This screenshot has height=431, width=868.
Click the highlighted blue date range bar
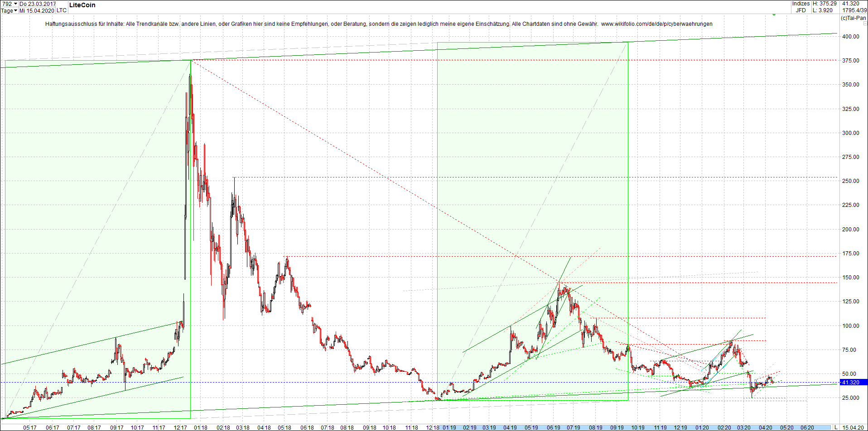634,427
